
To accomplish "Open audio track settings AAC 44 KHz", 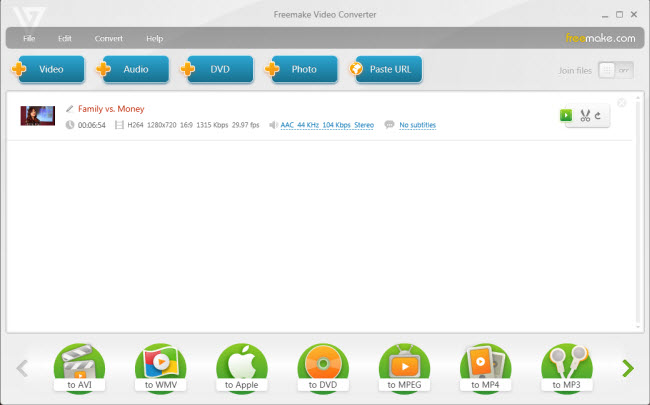I will pos(327,125).
